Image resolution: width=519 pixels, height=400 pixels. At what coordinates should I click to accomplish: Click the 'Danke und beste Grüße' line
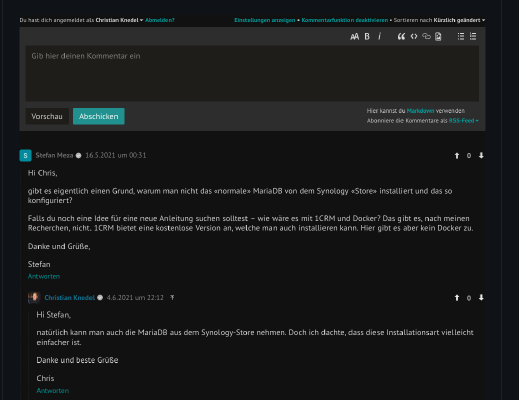pos(77,360)
